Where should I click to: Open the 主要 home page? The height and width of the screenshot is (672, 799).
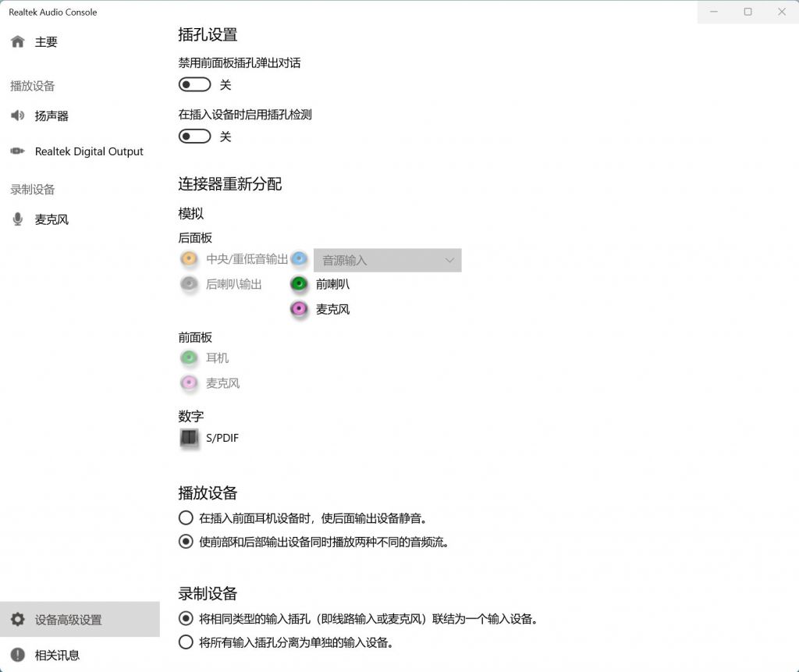click(x=45, y=42)
